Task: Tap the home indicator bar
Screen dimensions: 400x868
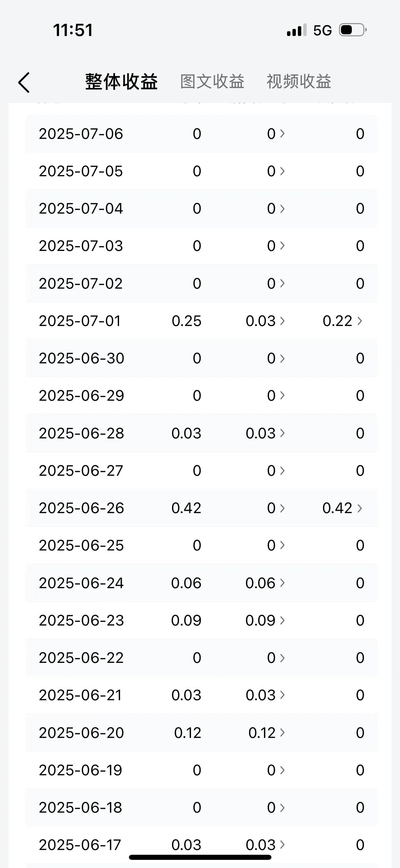Action: (200, 857)
